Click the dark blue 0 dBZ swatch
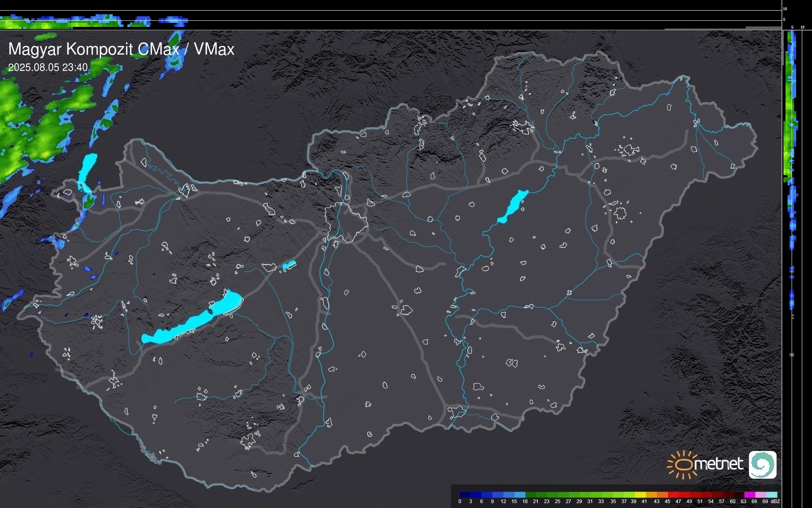 (465, 495)
